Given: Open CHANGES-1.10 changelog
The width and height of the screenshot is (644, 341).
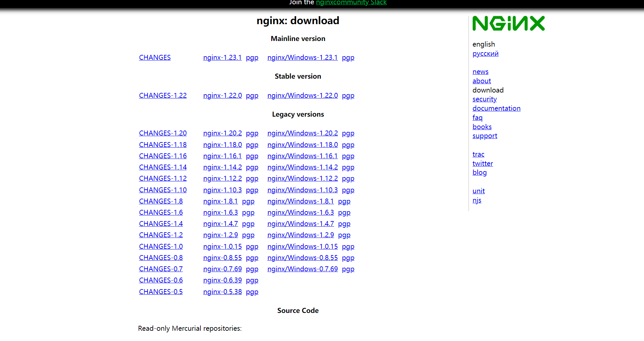Looking at the screenshot, I should (x=163, y=190).
